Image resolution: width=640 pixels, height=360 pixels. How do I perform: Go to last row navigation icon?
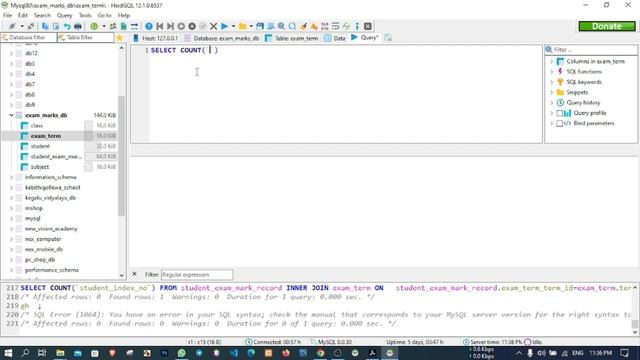[171, 26]
